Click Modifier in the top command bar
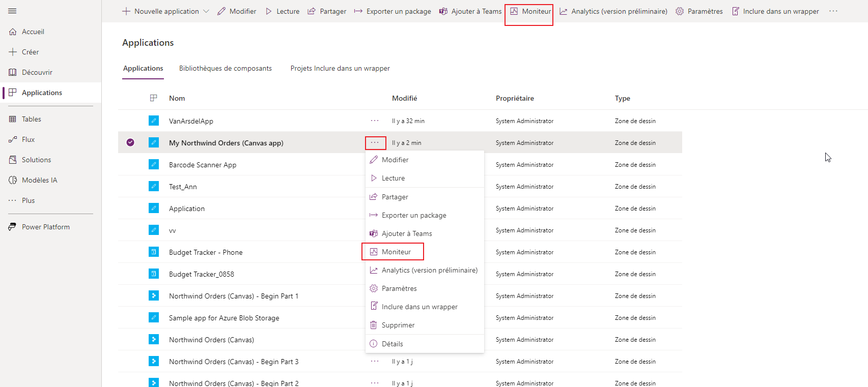The width and height of the screenshot is (868, 387). (x=237, y=11)
